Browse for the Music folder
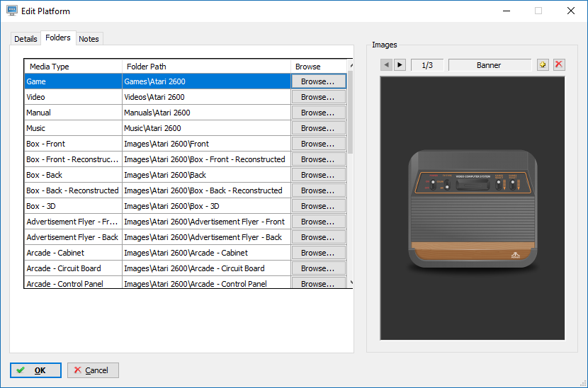 click(318, 128)
